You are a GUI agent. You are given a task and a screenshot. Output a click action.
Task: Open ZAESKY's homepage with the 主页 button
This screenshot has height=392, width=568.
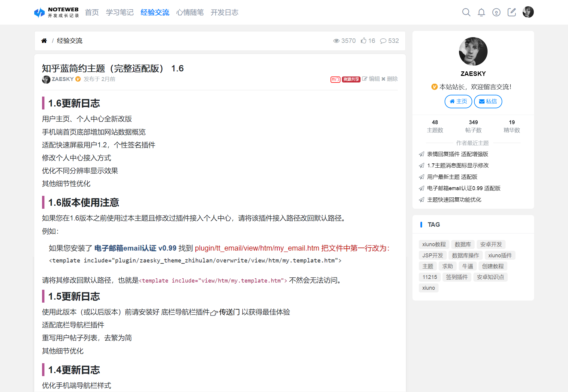point(458,101)
